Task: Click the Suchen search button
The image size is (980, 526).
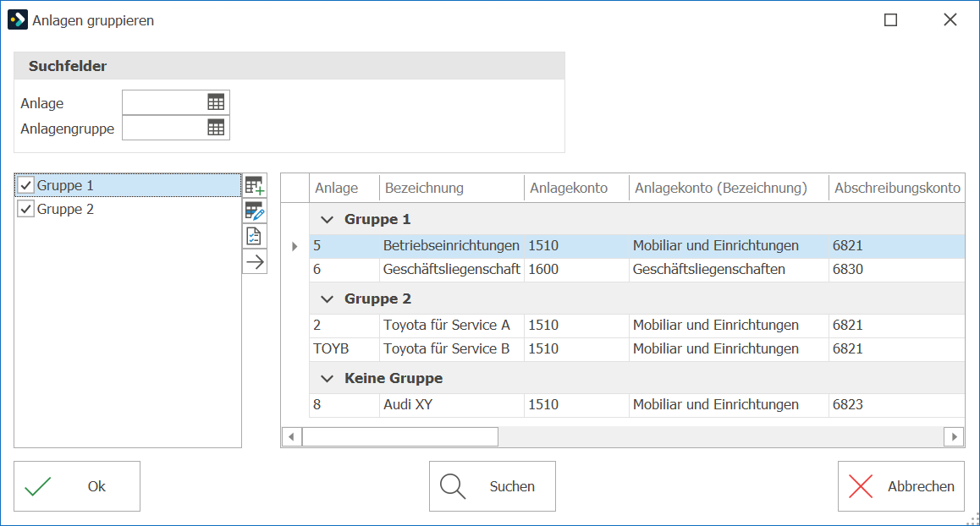Action: [492, 486]
